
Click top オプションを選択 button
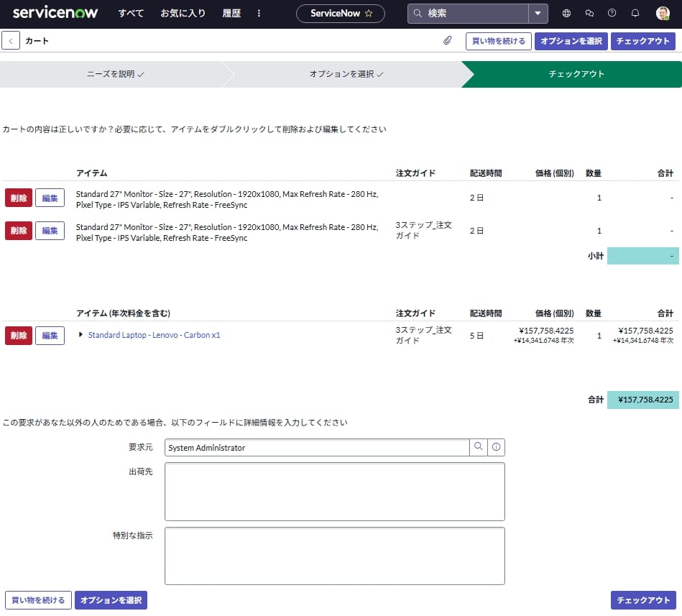pos(571,41)
